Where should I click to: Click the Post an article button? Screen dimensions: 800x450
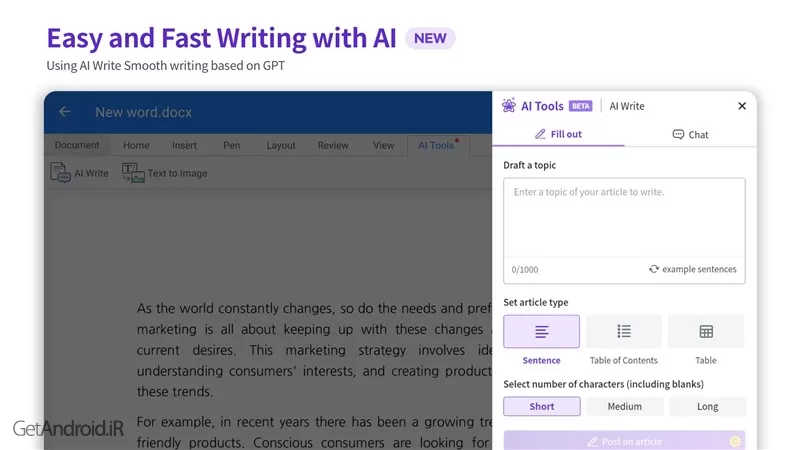click(624, 440)
